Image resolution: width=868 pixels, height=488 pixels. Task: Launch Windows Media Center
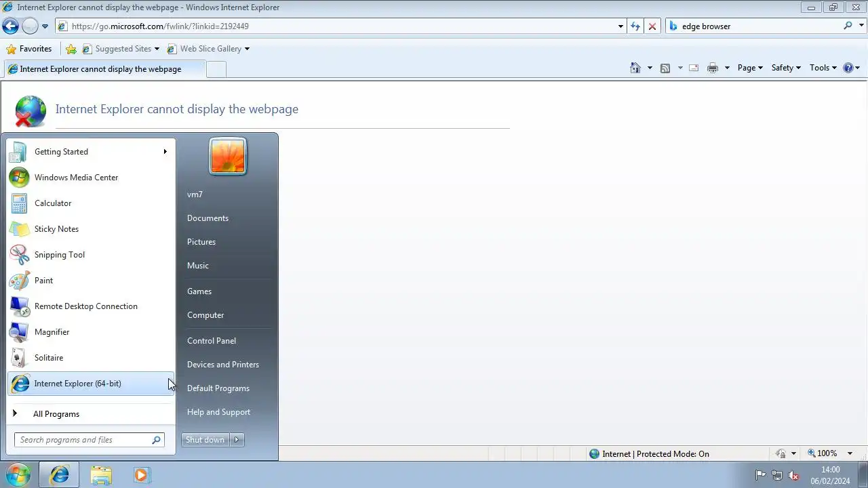point(91,178)
